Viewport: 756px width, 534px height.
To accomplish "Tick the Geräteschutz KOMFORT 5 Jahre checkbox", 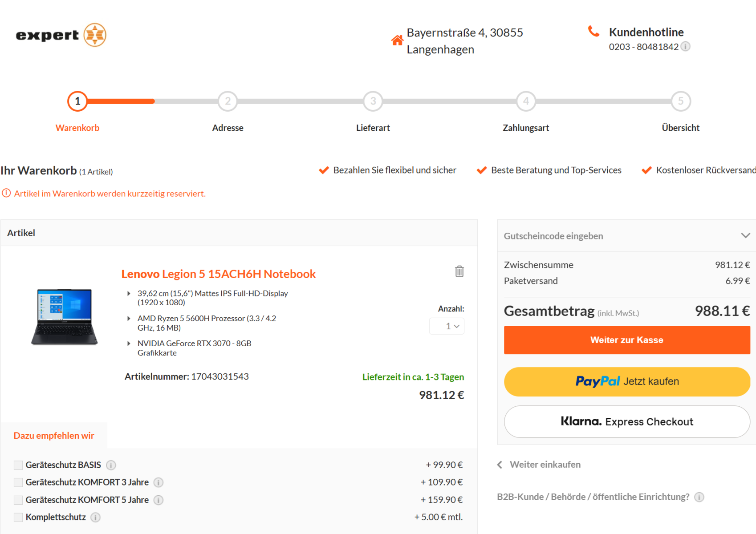I will tap(18, 500).
